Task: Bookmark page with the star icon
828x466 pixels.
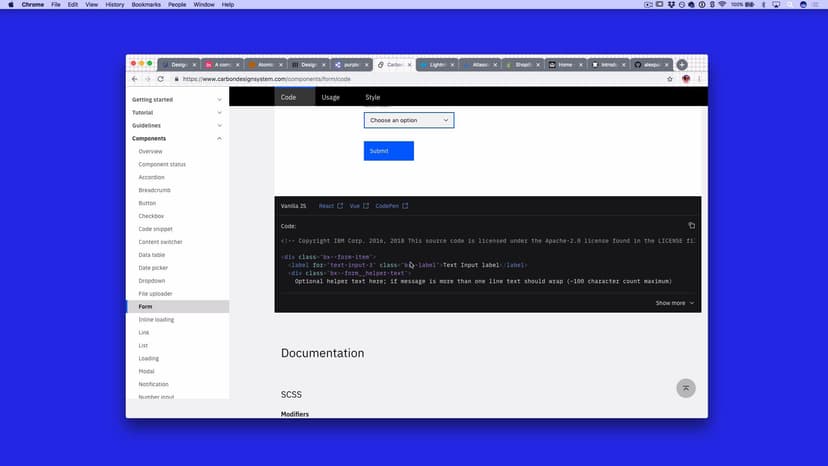Action: (670, 78)
